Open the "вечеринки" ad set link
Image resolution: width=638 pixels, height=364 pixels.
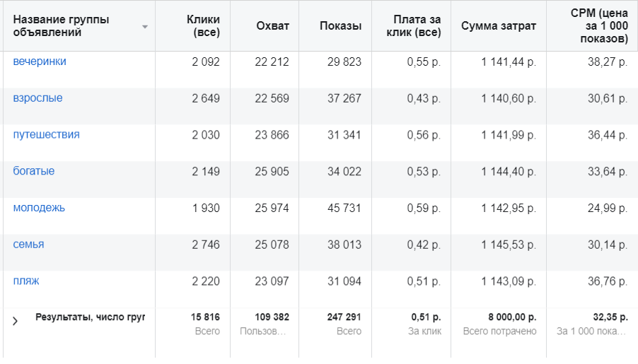point(40,61)
